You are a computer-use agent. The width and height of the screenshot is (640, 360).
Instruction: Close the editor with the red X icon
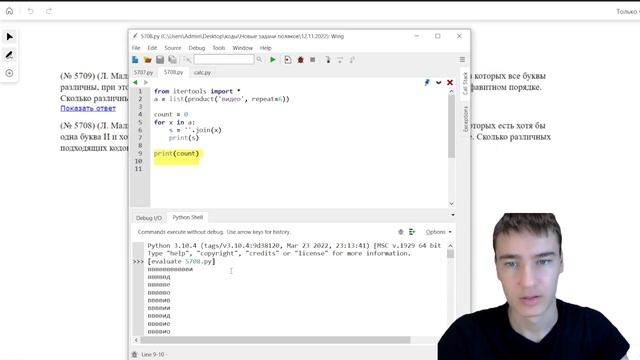[x=450, y=82]
